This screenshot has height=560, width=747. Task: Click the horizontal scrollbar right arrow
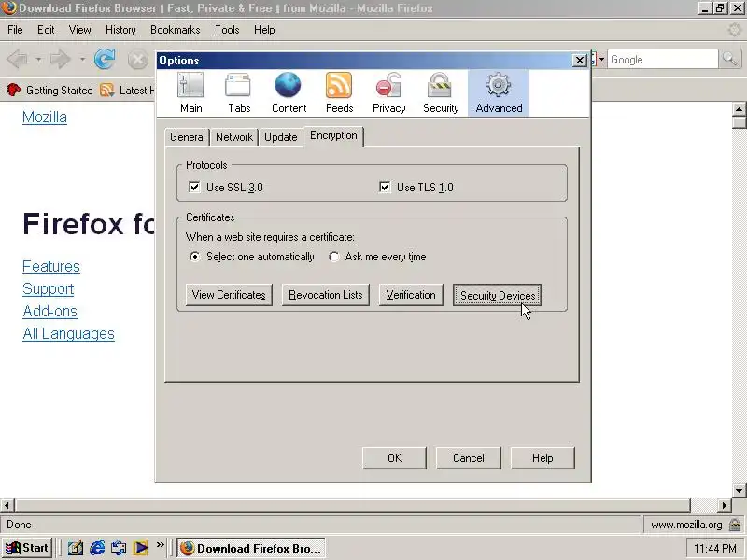click(x=725, y=505)
